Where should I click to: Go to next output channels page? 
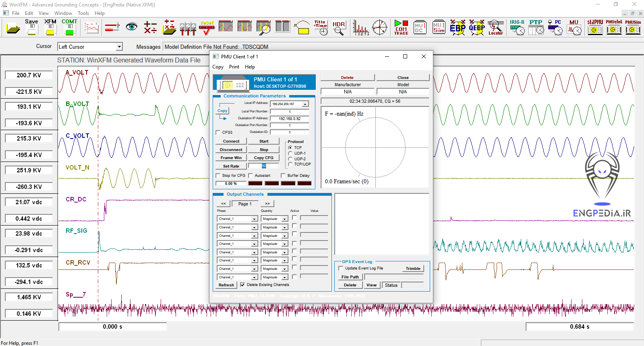(x=267, y=204)
